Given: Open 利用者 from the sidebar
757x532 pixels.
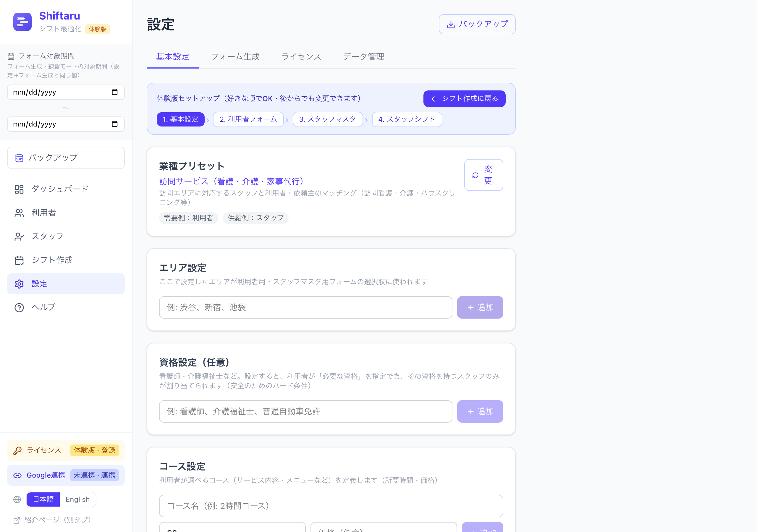Looking at the screenshot, I should (66, 213).
